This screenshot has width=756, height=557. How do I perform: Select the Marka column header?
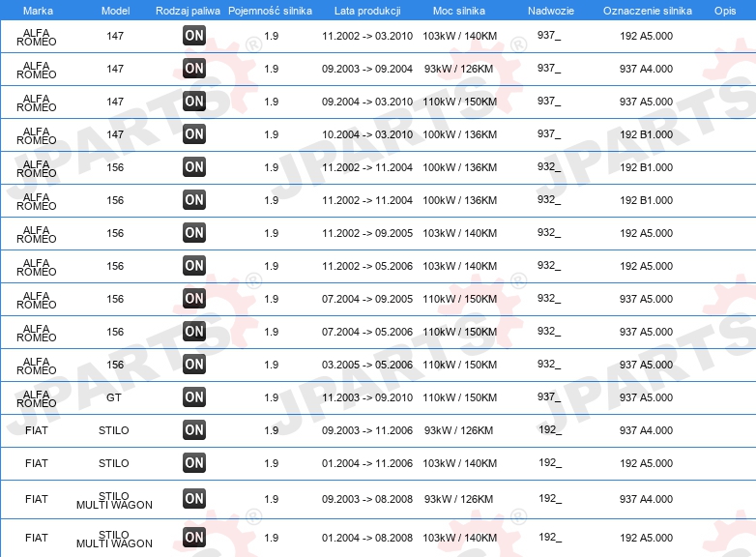click(38, 11)
